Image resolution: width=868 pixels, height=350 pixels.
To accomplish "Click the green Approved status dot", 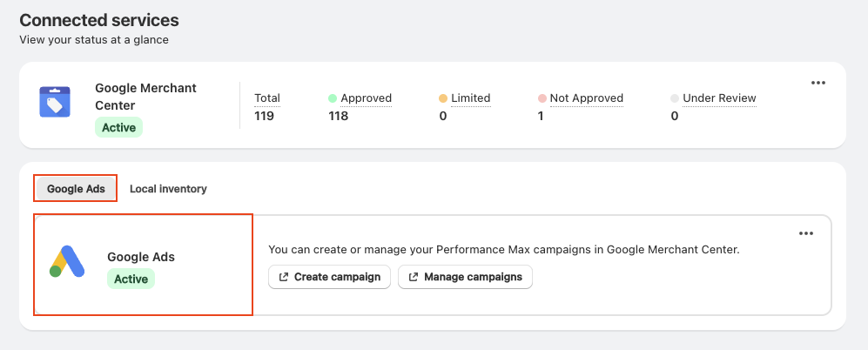I will tap(333, 98).
